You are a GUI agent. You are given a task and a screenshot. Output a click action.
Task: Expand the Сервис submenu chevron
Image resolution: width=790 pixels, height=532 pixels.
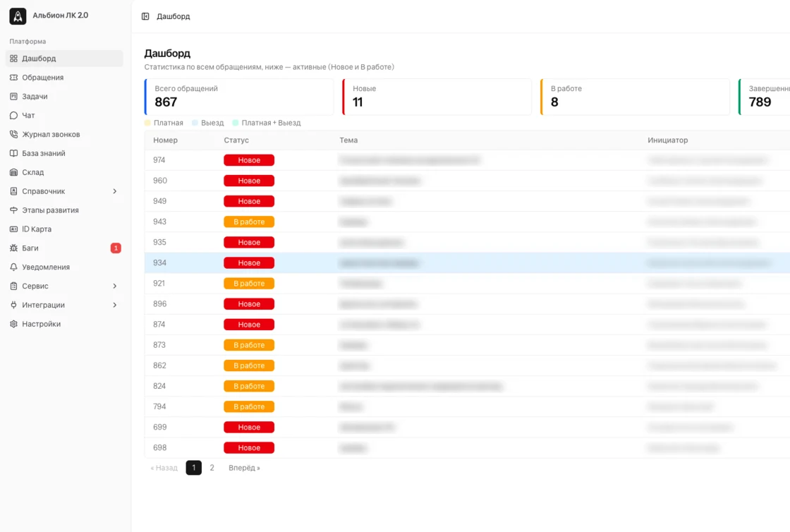pyautogui.click(x=115, y=286)
